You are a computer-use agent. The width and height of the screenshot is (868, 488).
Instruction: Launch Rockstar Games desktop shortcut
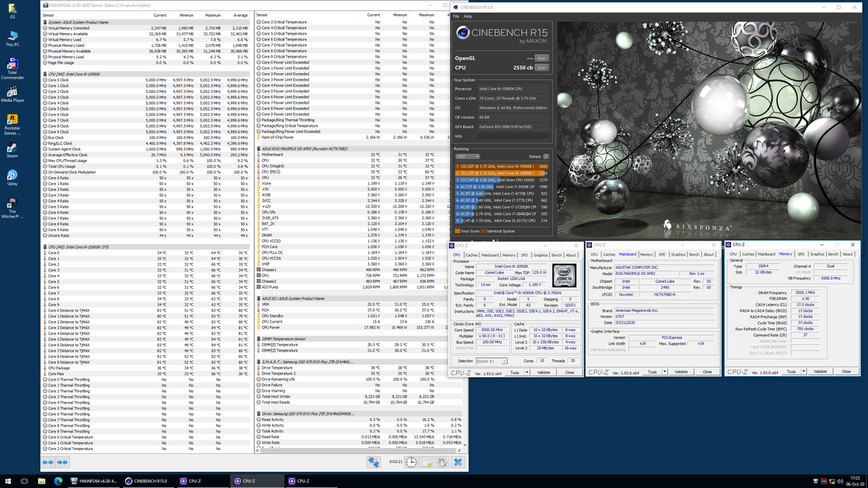click(12, 124)
